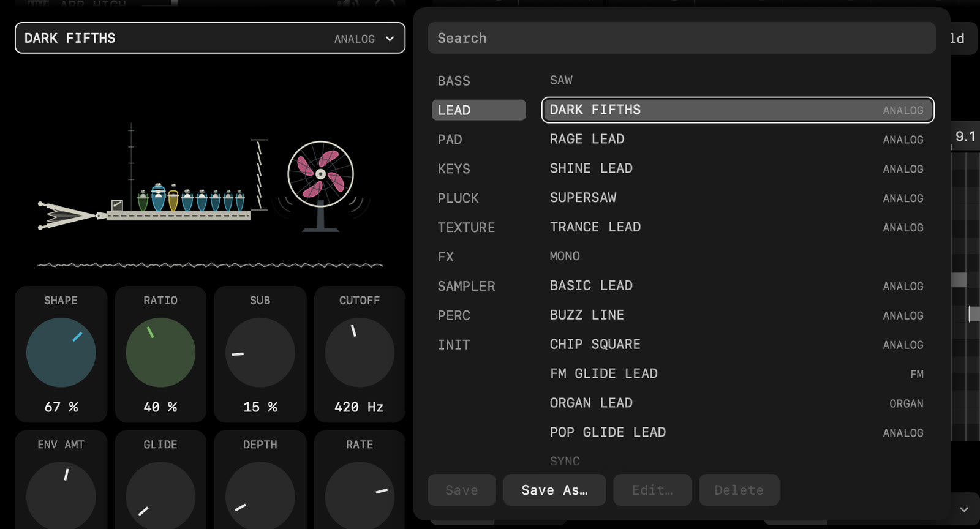Adjust the SHAPE knob

(x=61, y=352)
